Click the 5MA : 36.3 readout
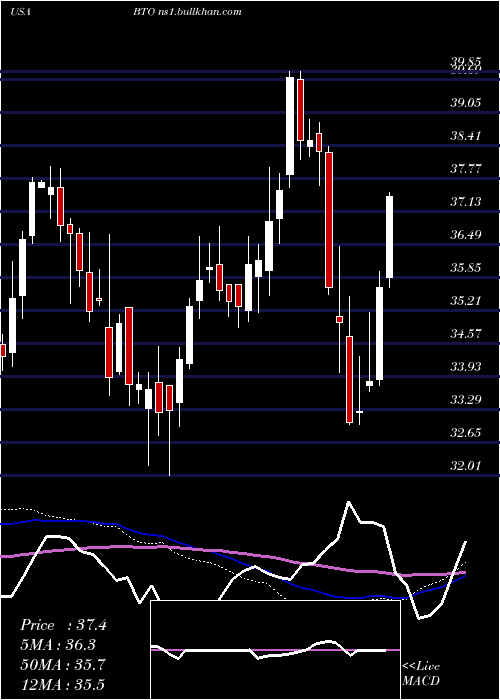Image resolution: width=500 pixels, height=700 pixels. coord(58,645)
